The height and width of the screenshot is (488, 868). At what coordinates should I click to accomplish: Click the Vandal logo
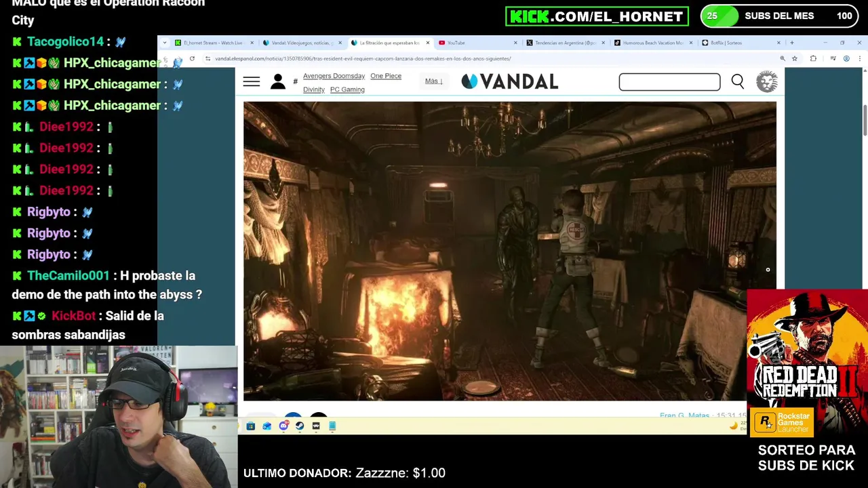tap(510, 81)
